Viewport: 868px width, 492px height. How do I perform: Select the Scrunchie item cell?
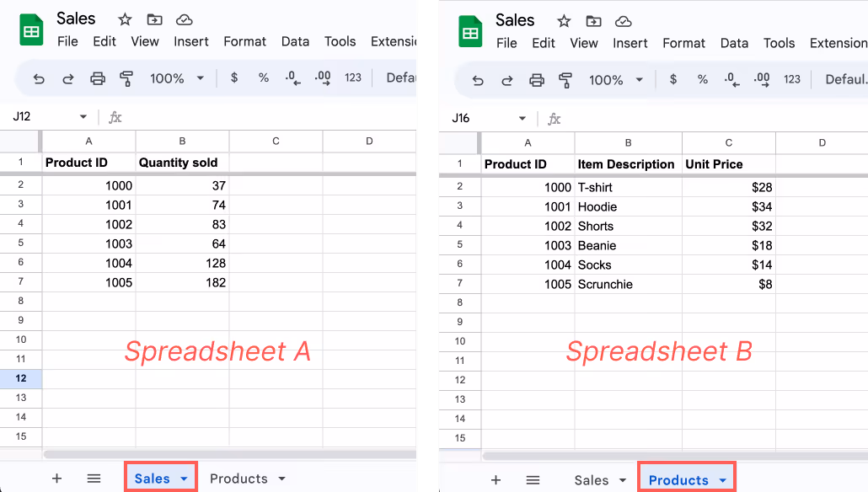629,285
